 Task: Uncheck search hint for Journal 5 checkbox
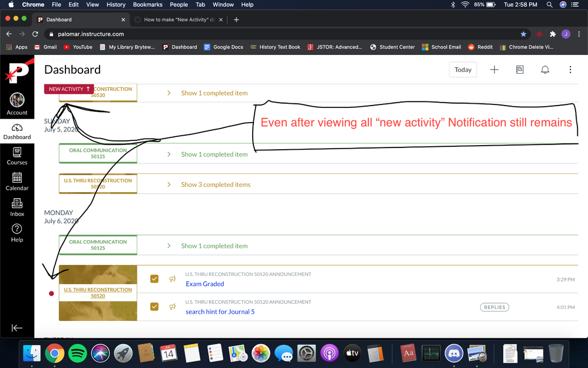[x=154, y=307]
